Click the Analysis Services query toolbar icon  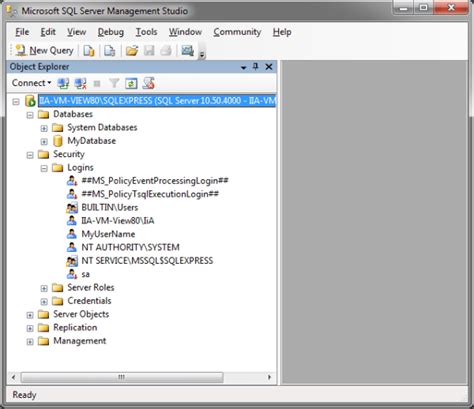tap(110, 51)
